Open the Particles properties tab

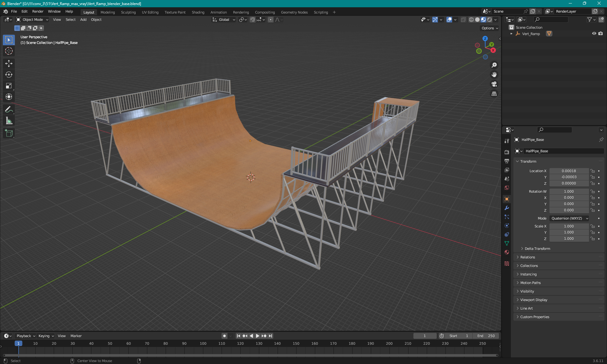point(507,217)
